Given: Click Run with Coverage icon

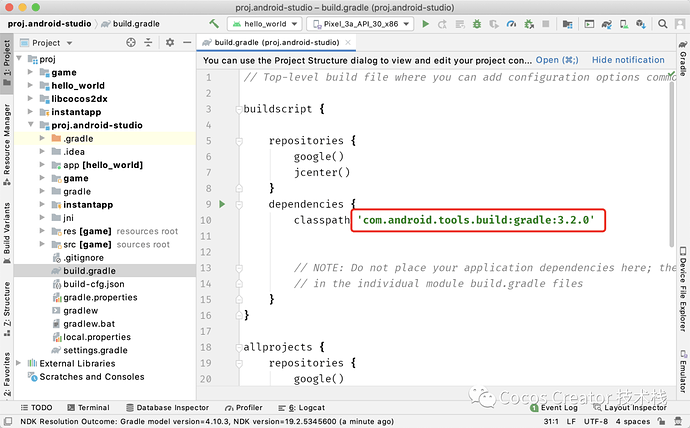Looking at the screenshot, I should pyautogui.click(x=494, y=24).
